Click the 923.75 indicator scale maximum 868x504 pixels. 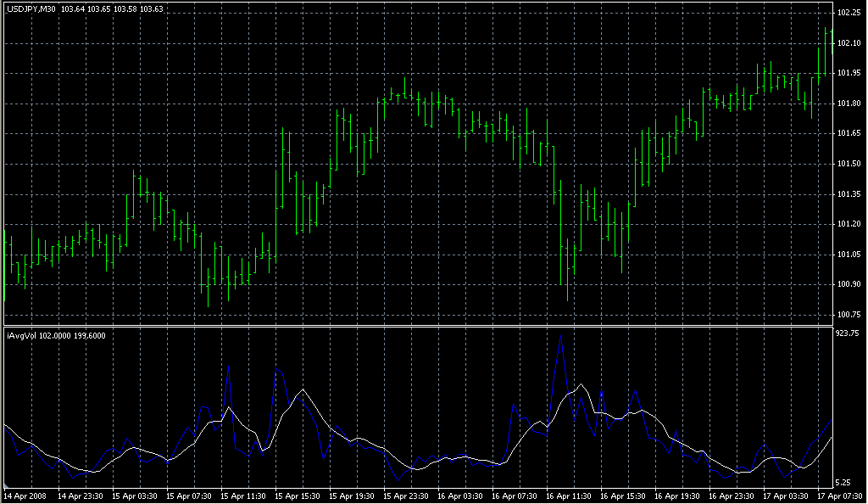coord(848,334)
